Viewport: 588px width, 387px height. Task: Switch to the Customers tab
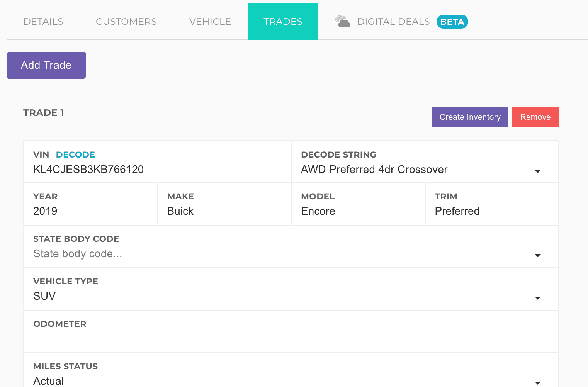(x=126, y=22)
